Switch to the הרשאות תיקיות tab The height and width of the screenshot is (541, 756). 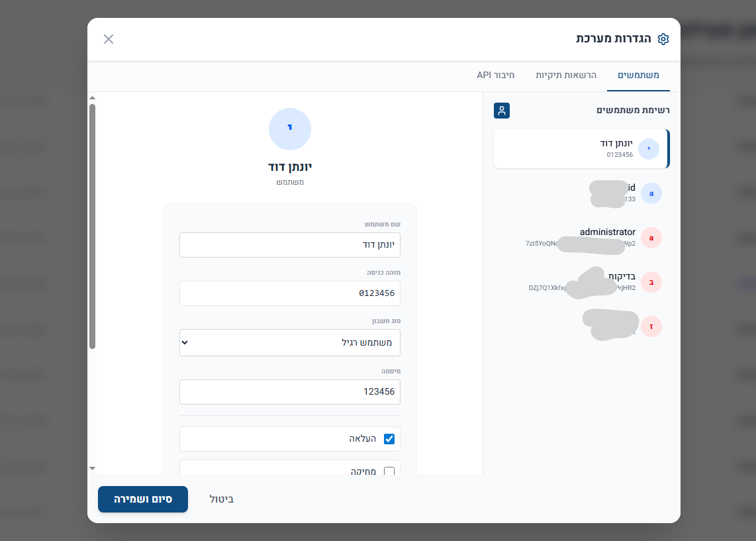566,75
